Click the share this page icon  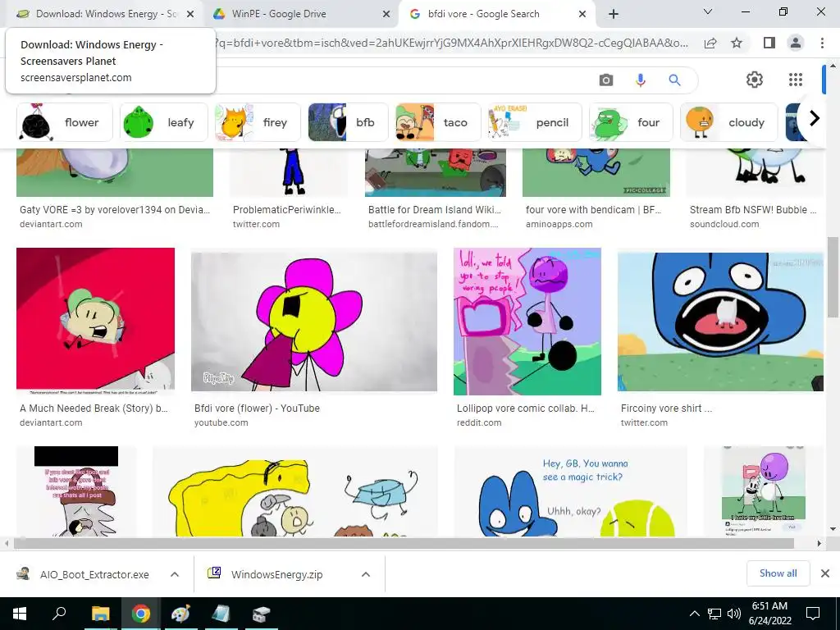click(x=710, y=43)
